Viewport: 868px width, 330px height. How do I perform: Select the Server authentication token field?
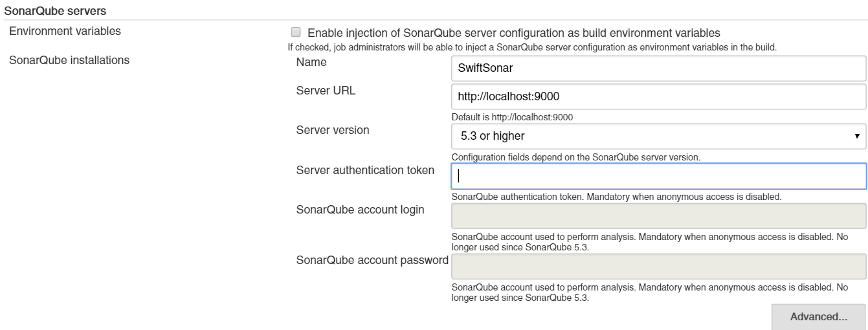tap(658, 176)
